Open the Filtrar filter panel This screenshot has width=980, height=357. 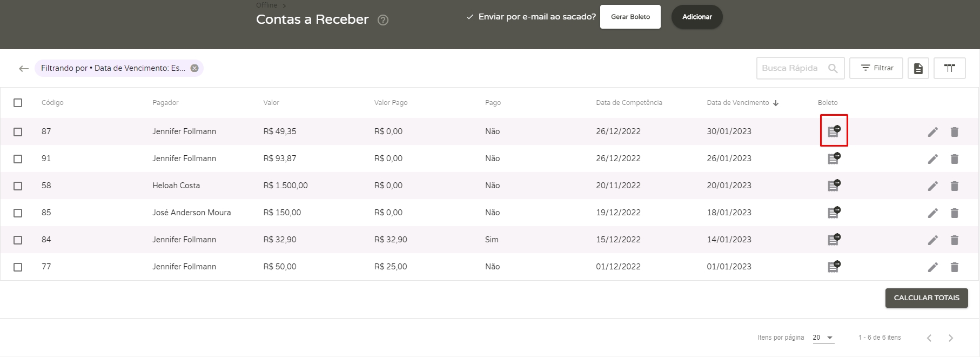coord(876,68)
